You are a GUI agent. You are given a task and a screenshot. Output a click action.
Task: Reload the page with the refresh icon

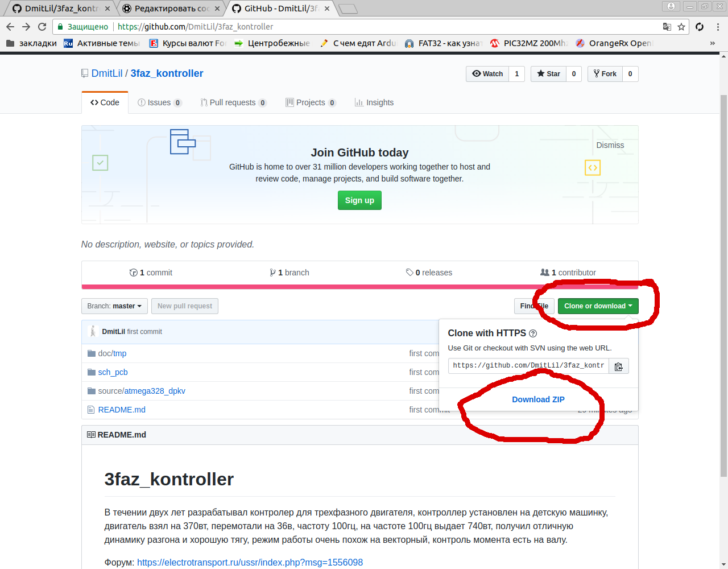click(42, 27)
